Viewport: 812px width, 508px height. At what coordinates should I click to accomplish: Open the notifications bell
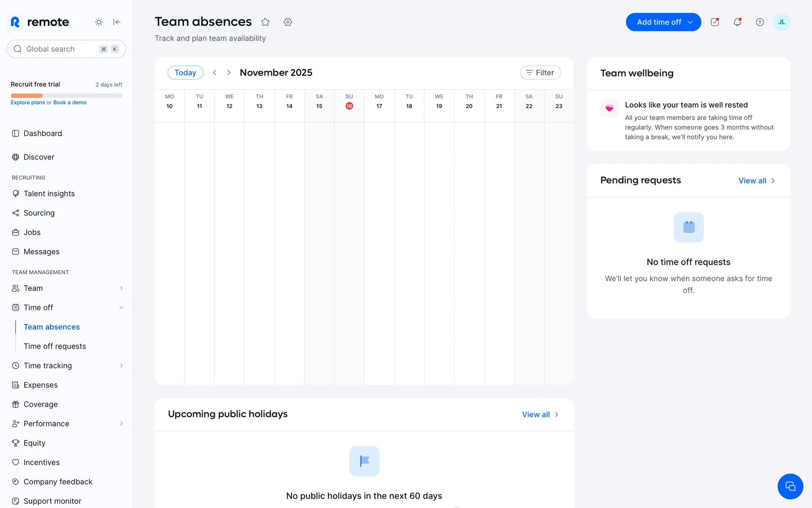click(x=737, y=22)
